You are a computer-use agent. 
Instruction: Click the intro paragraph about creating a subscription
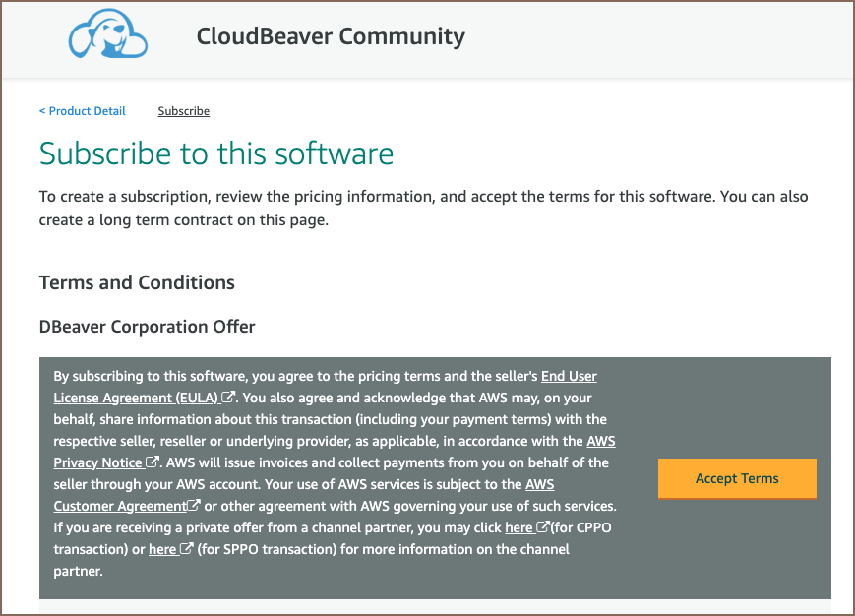tap(423, 208)
